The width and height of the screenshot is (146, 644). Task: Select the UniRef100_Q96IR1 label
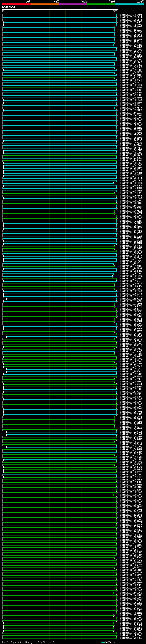(131, 128)
